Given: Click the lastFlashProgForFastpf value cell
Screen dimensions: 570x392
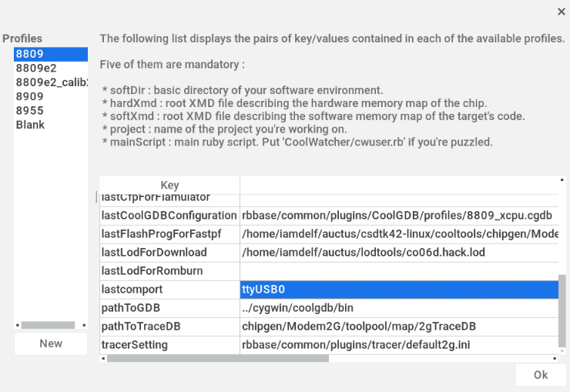Looking at the screenshot, I should pos(399,234).
